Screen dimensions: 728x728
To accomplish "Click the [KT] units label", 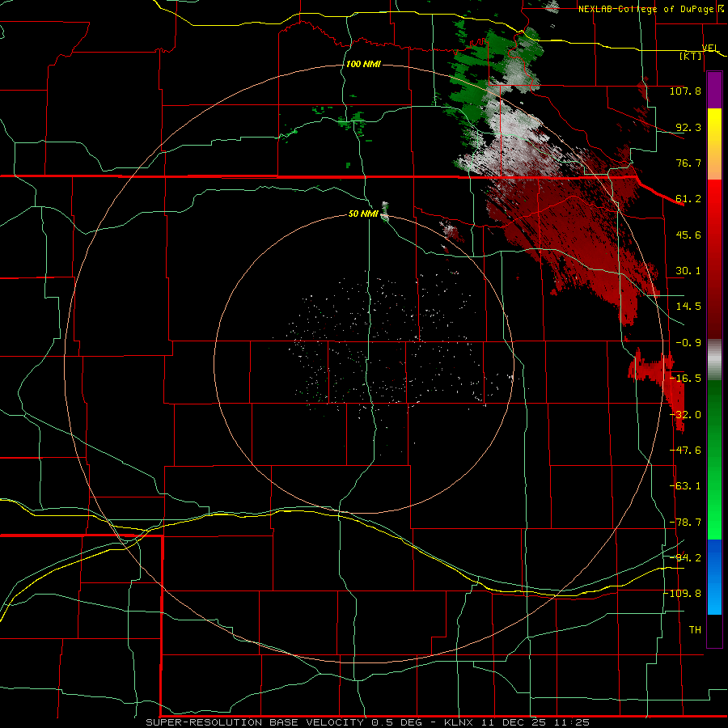I will click(691, 56).
